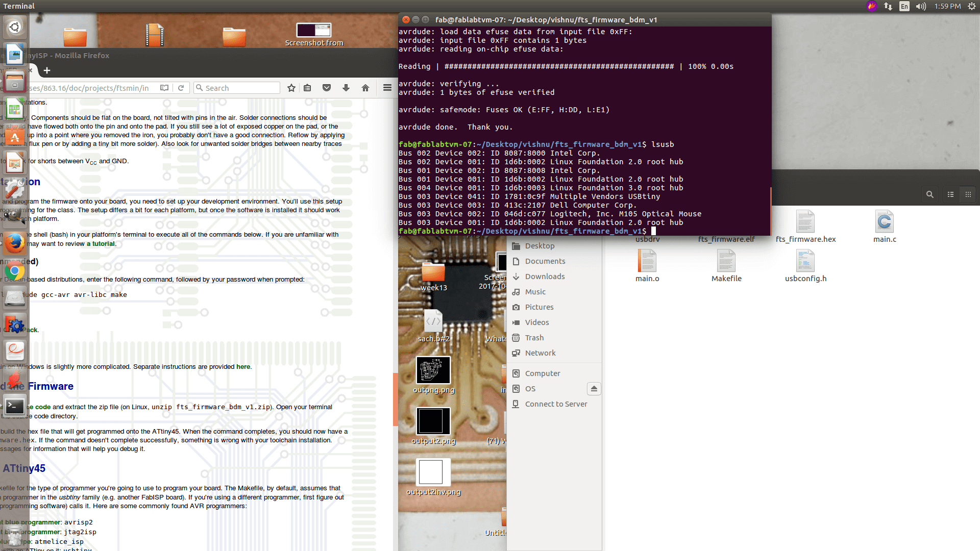
Task: Open Terminal from the dock
Action: pyautogui.click(x=15, y=407)
